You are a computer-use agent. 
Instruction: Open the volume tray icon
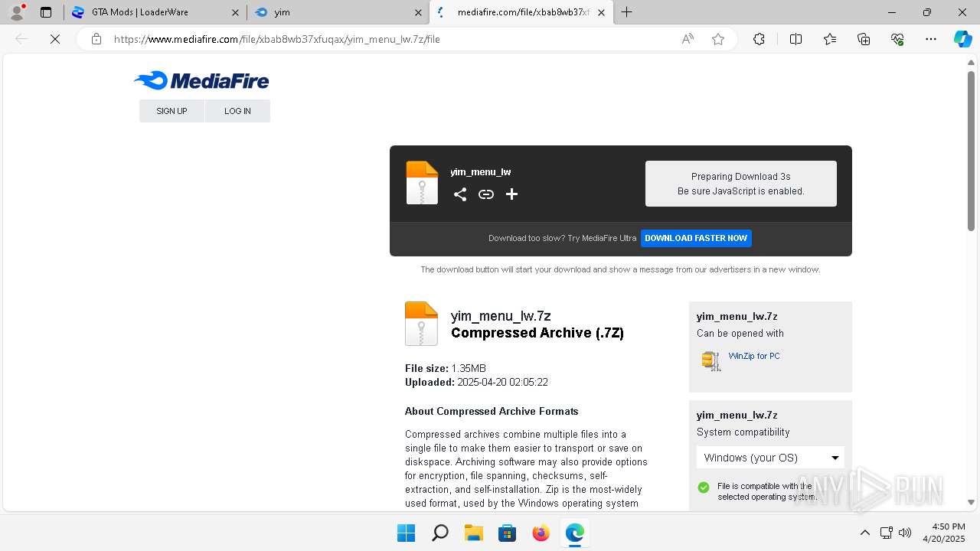904,533
